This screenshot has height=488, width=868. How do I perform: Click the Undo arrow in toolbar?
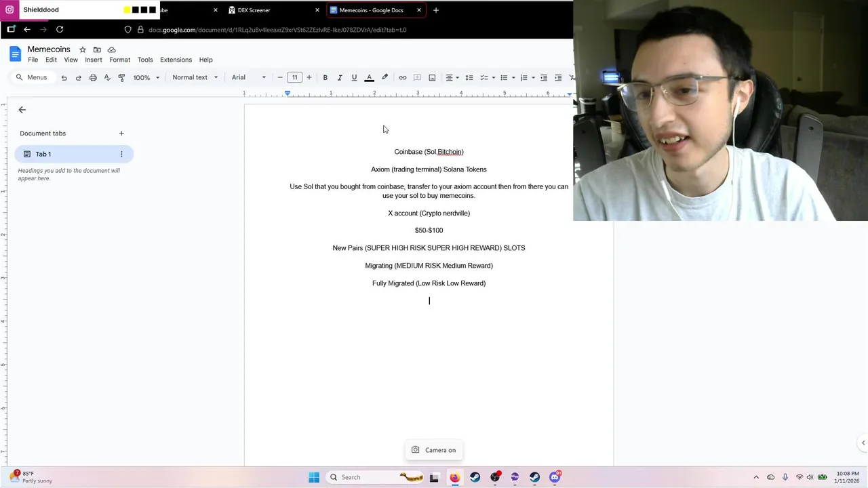64,77
